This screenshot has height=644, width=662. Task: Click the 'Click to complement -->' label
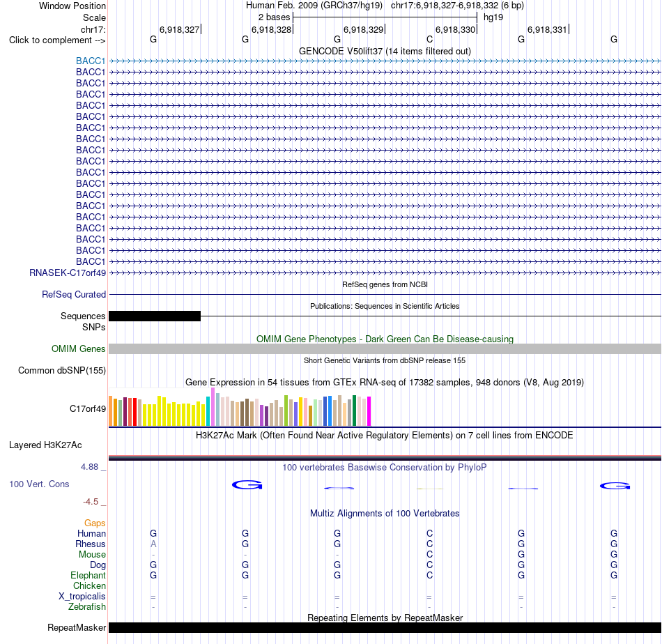57,40
